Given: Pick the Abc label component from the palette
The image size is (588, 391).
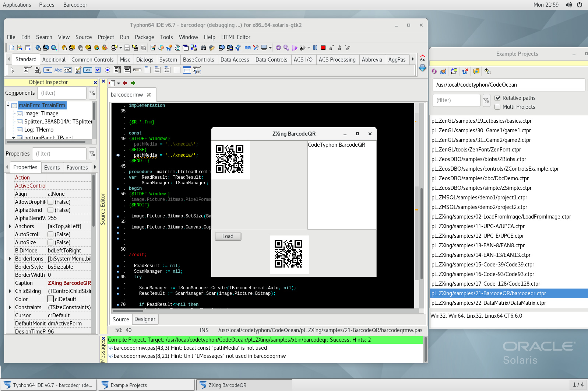Looking at the screenshot, I should [58, 70].
